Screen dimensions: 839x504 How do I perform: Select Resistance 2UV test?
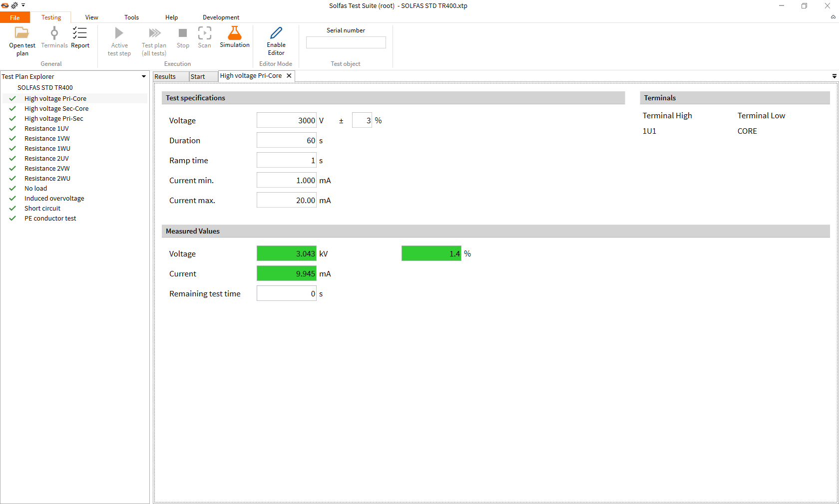46,159
